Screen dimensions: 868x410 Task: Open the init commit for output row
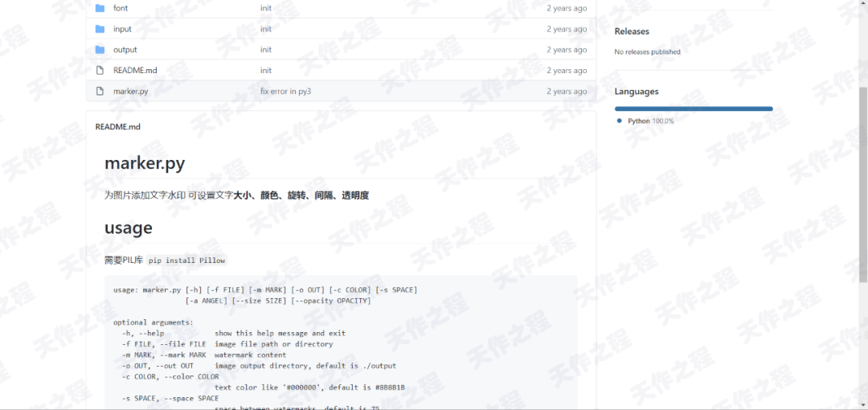pyautogui.click(x=266, y=50)
